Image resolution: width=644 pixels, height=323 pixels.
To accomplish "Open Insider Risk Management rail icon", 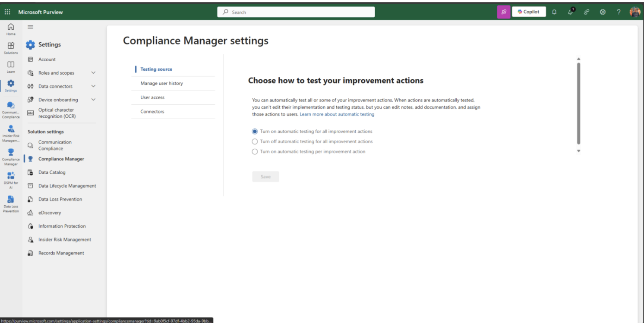I will [11, 134].
